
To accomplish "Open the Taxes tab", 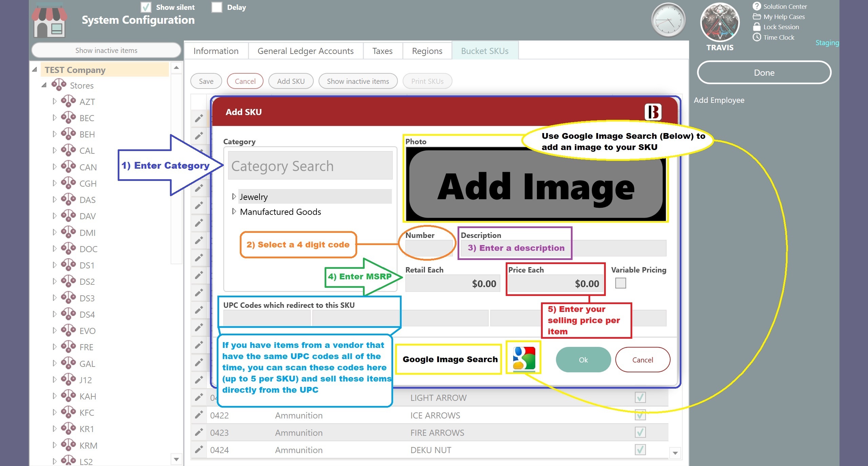I will click(x=383, y=51).
